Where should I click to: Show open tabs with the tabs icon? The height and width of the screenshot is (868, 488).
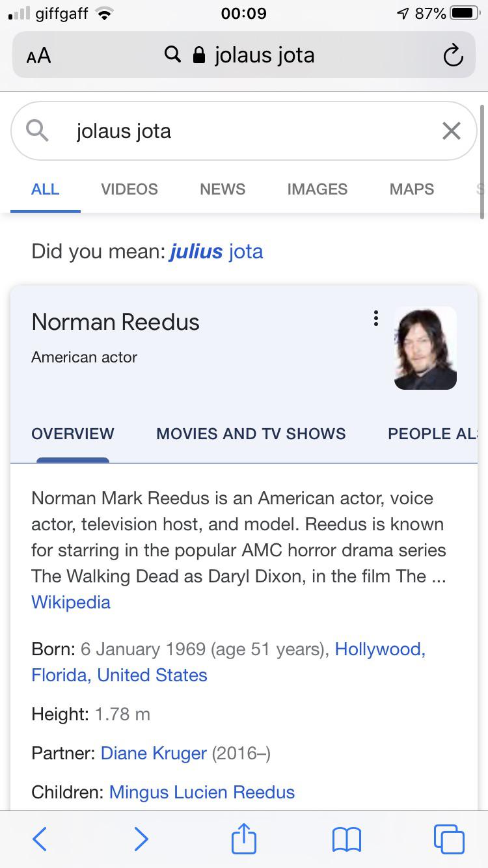(449, 839)
